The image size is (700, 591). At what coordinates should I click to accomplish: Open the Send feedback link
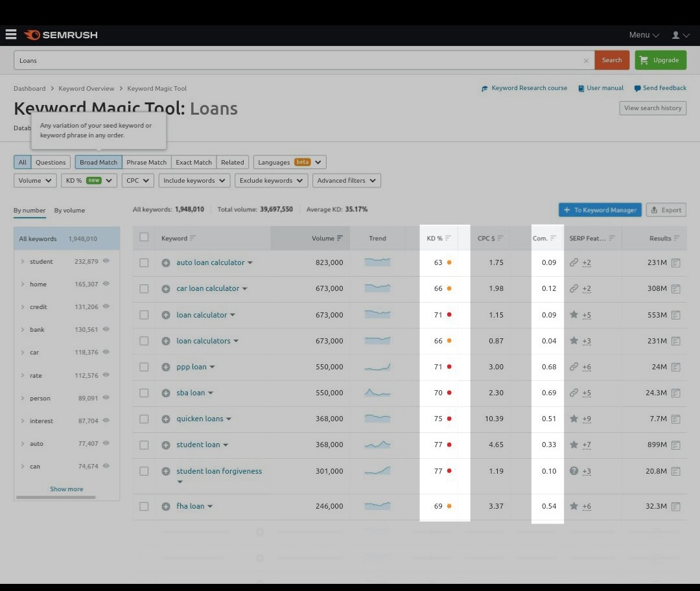pos(660,88)
